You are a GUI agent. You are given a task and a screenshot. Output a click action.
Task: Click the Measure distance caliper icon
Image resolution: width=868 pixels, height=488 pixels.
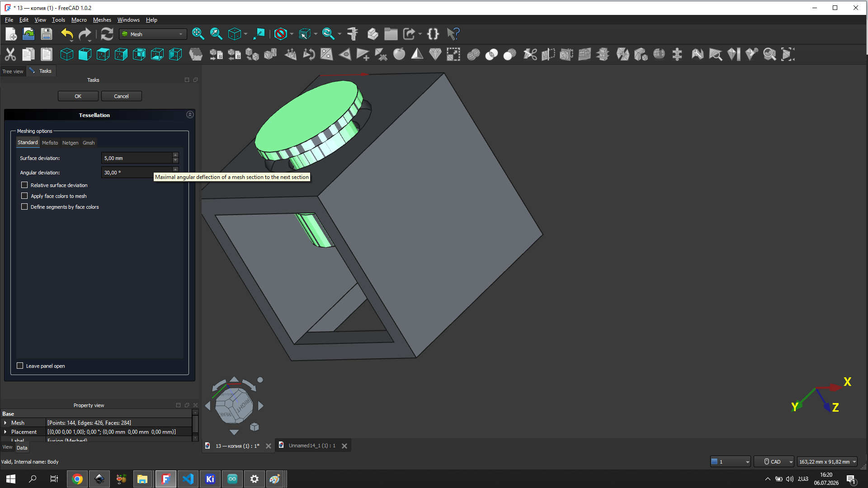(x=353, y=34)
